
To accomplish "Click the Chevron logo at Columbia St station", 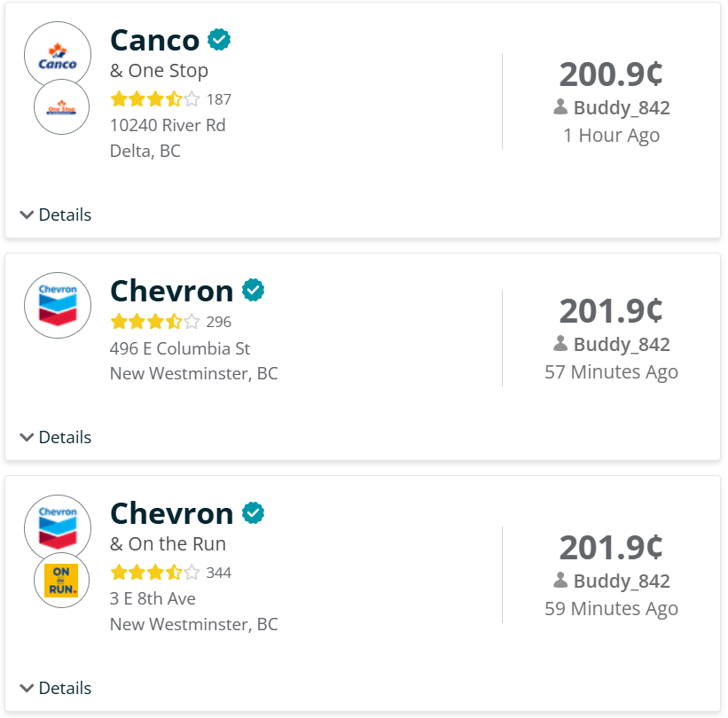I will [58, 305].
